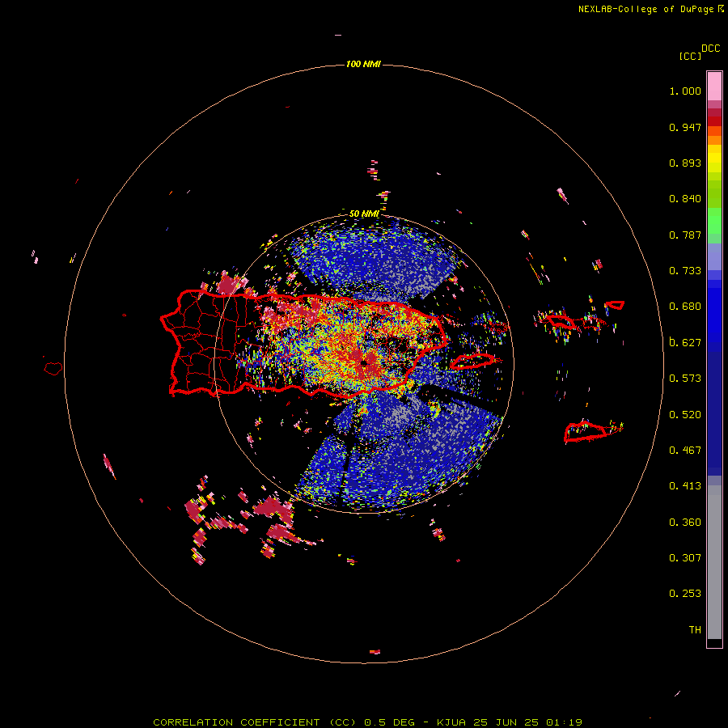This screenshot has width=728, height=728.
Task: Click the 50 NMI range ring label
Action: pyautogui.click(x=364, y=214)
